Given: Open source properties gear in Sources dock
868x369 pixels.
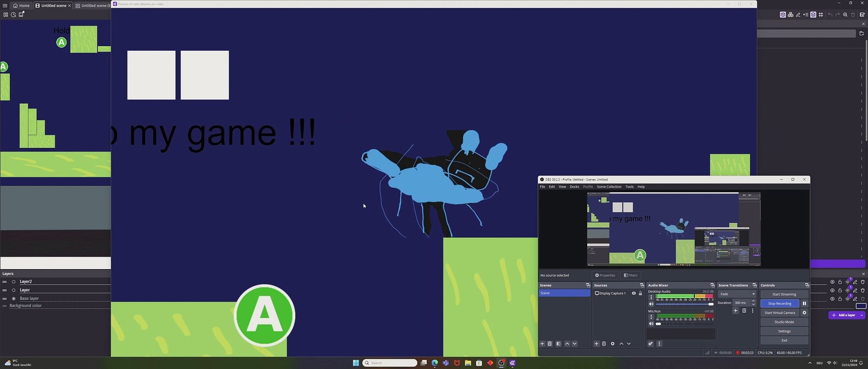Looking at the screenshot, I should point(612,344).
